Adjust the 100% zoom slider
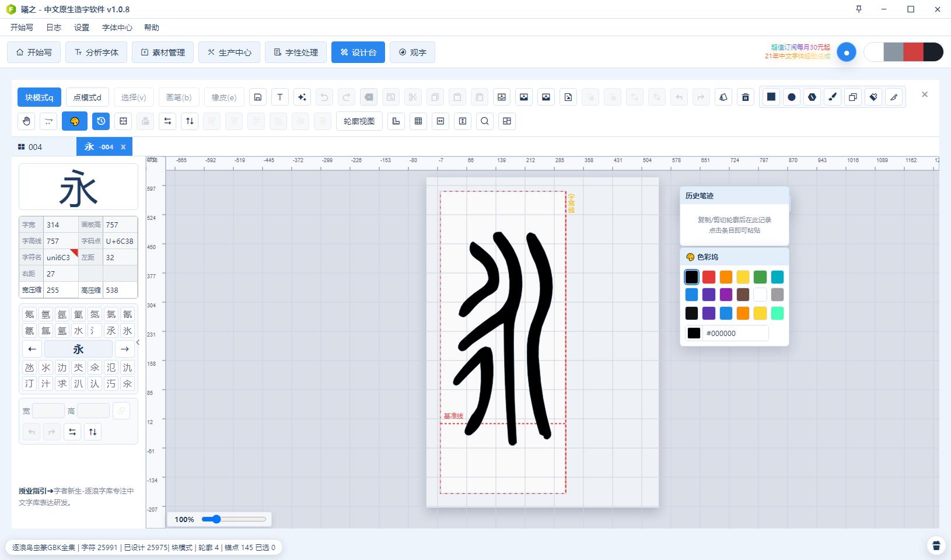The height and width of the screenshot is (560, 951). (234, 519)
